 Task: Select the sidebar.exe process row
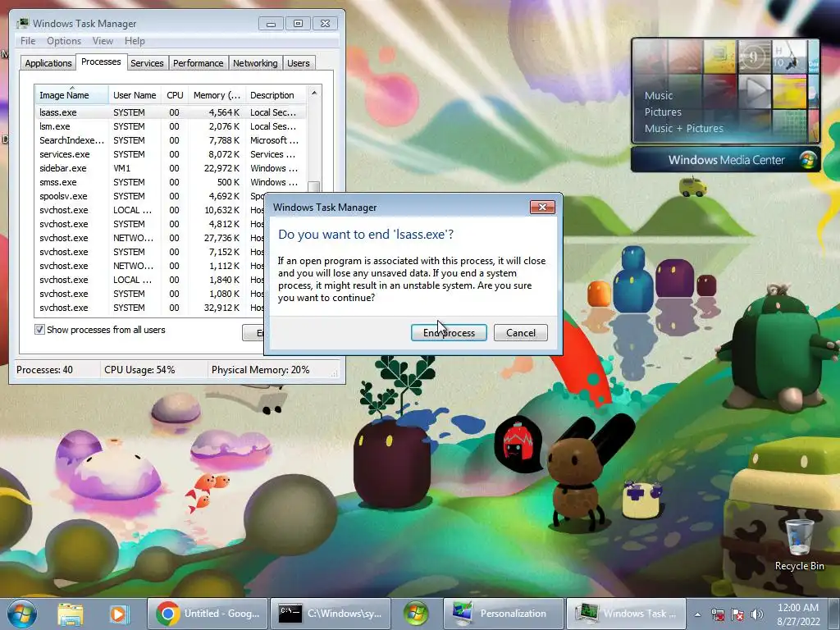tap(170, 168)
